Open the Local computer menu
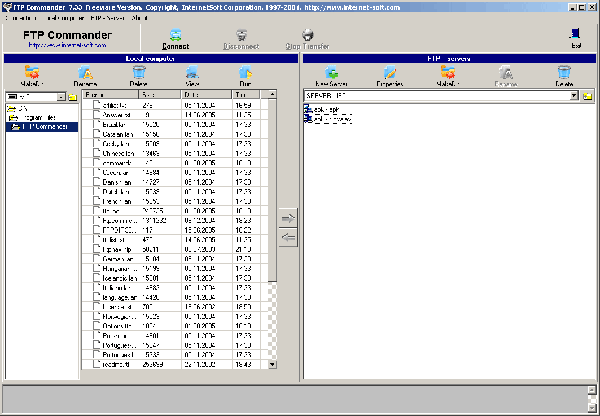Screen dimensions: 600x416 [64, 18]
